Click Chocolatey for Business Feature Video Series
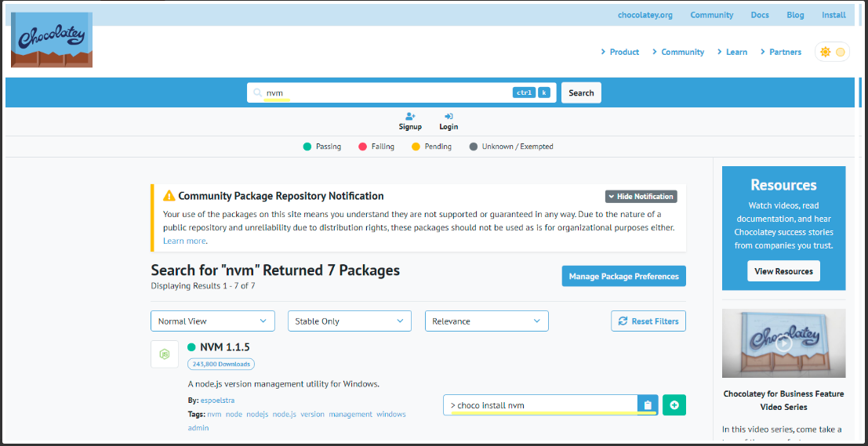 click(783, 401)
